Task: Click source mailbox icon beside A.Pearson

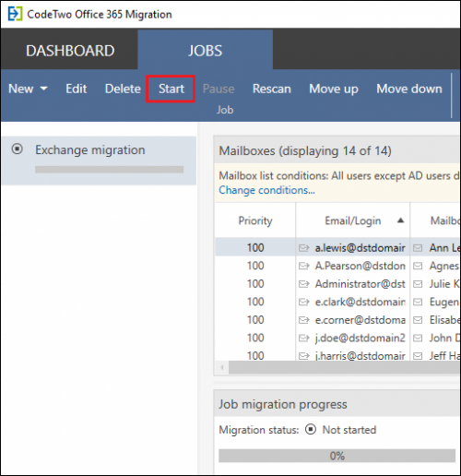Action: click(x=304, y=266)
